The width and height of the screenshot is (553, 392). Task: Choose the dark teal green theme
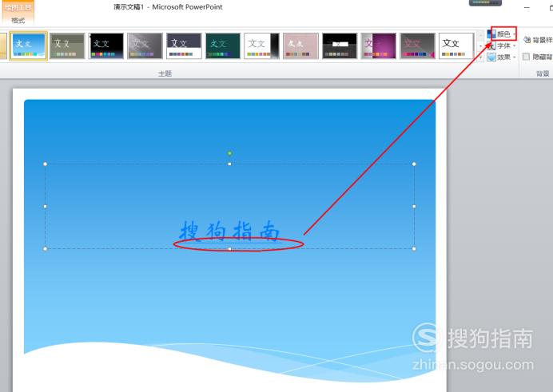pos(223,46)
